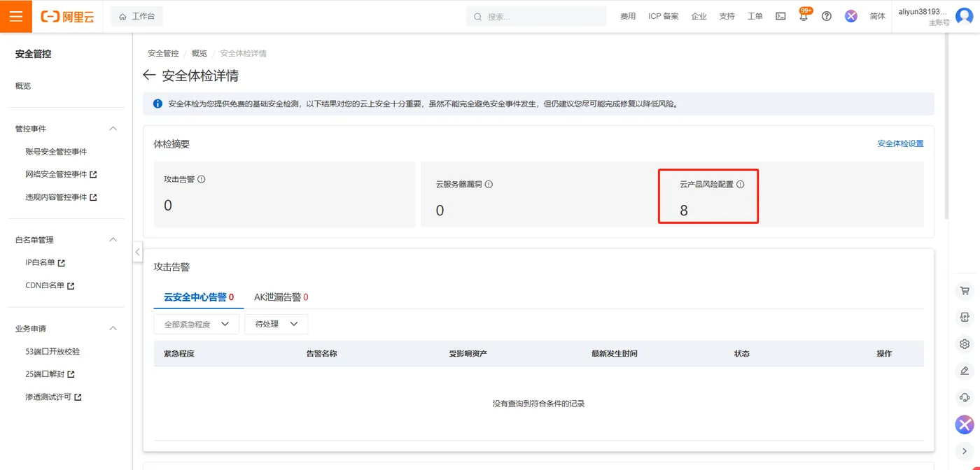The width and height of the screenshot is (980, 470).
Task: Click the AI assistant icon in top bar
Action: [851, 16]
